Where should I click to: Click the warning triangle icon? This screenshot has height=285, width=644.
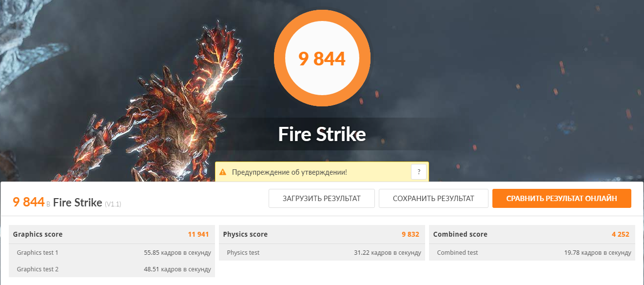[x=223, y=172]
